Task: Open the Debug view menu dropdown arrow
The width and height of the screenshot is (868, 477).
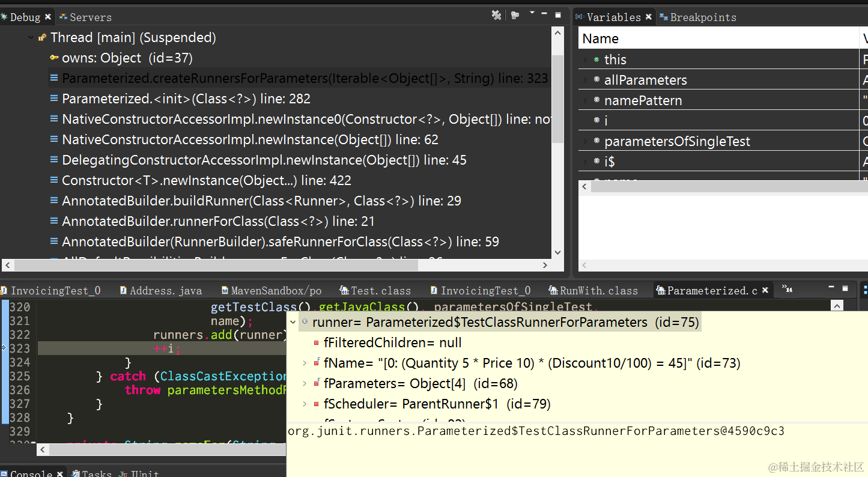Action: pos(532,13)
